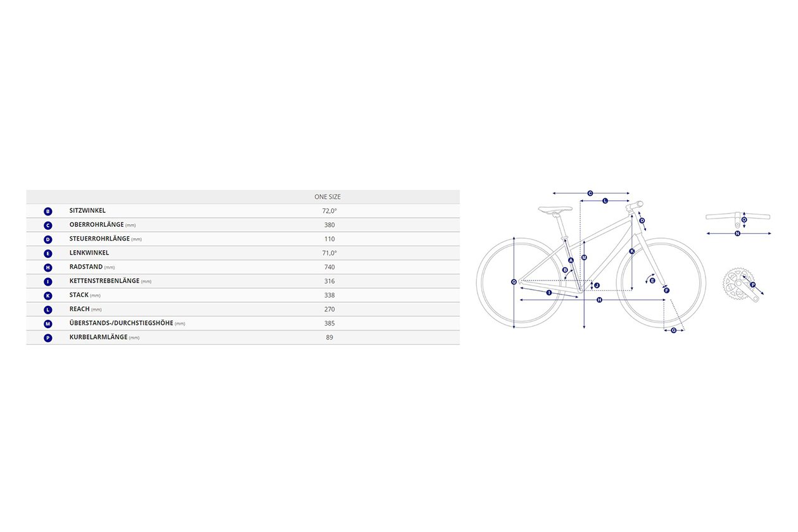The width and height of the screenshot is (798, 532).
Task: Click the ÜBERSTANDS-/DURCHSTIEGSHÖHE row label
Action: tap(122, 323)
